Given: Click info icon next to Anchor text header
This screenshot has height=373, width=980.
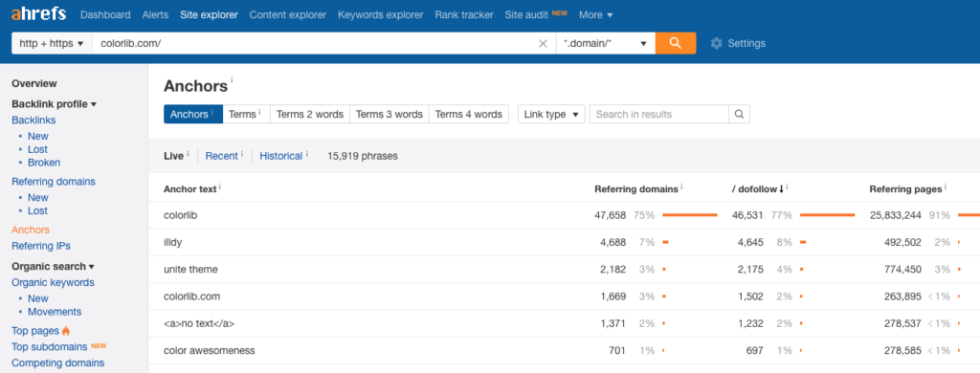Looking at the screenshot, I should click(x=220, y=186).
